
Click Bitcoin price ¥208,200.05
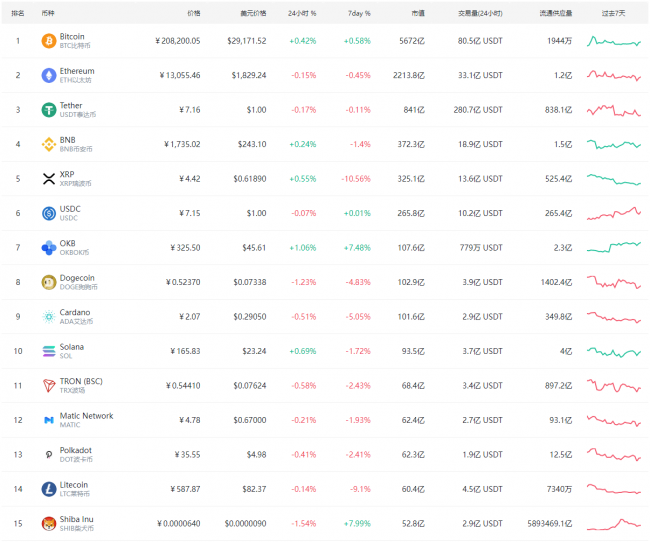[x=177, y=41]
